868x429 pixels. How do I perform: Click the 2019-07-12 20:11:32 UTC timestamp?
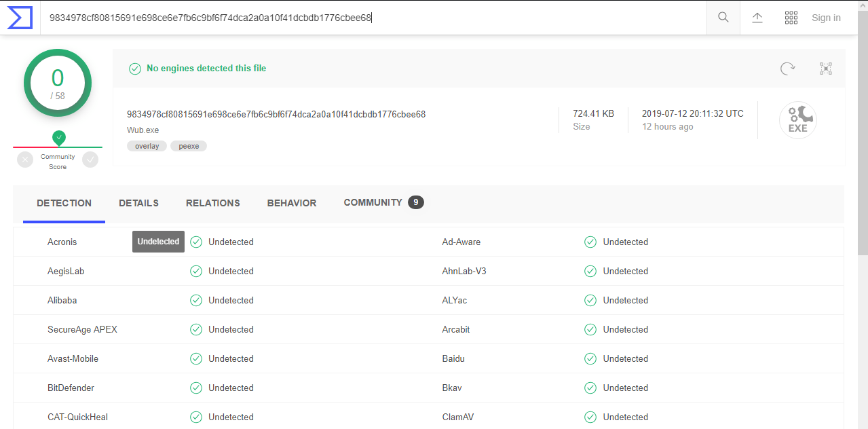[x=693, y=113]
